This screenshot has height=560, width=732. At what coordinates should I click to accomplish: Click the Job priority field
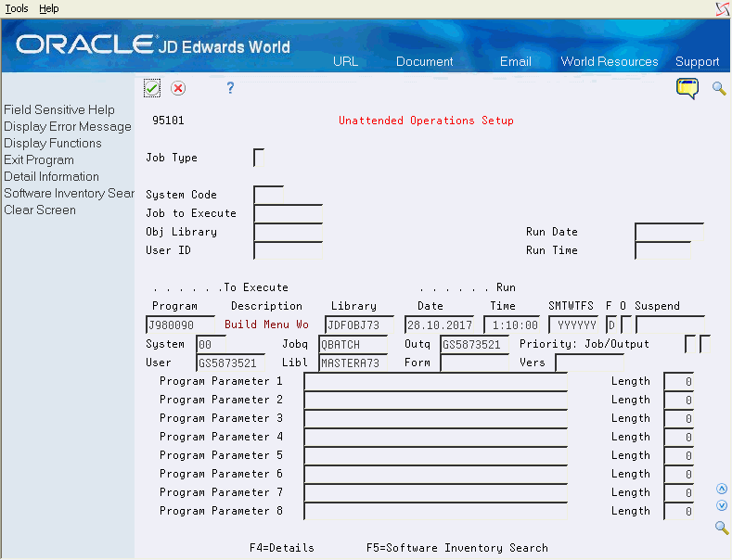tap(690, 344)
